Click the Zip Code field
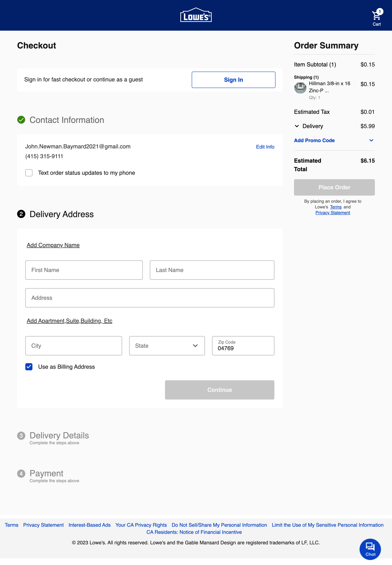 [x=243, y=346]
